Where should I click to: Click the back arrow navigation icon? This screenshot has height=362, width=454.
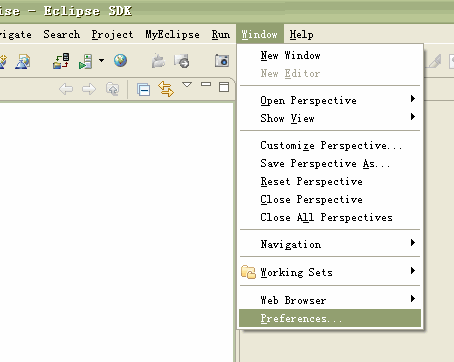point(66,89)
